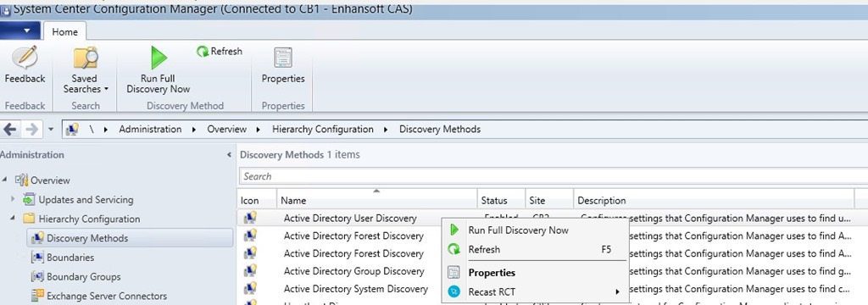The width and height of the screenshot is (868, 305).
Task: Click the green Run Full Discovery Now arrow
Action: 159,57
